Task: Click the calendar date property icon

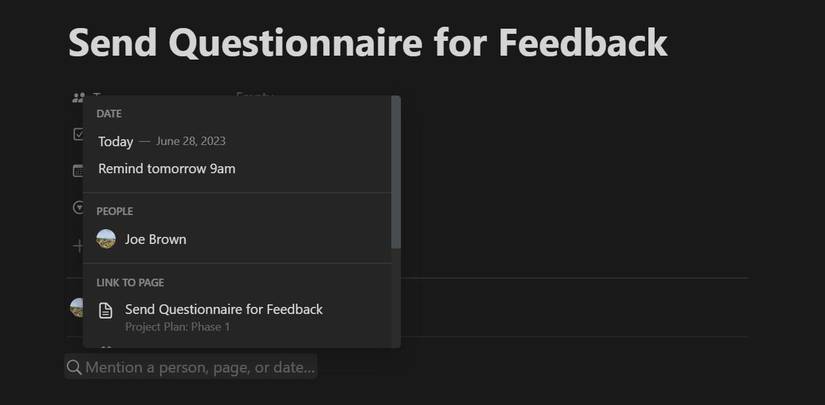Action: tap(78, 171)
